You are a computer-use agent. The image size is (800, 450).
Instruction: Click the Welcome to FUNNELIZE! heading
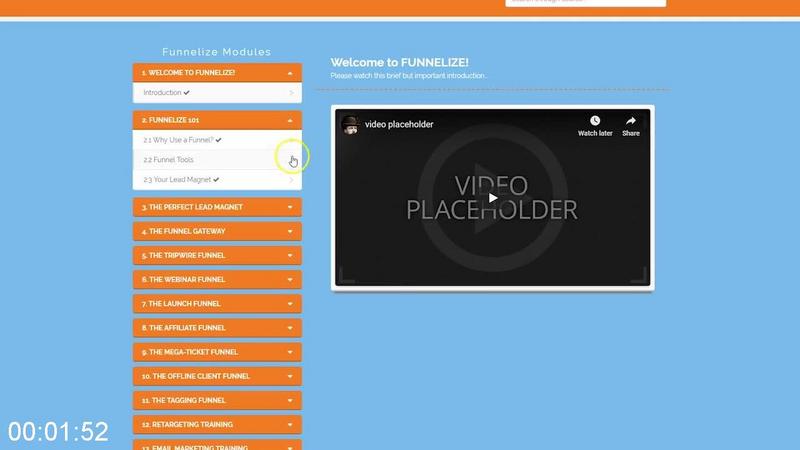[x=399, y=63]
